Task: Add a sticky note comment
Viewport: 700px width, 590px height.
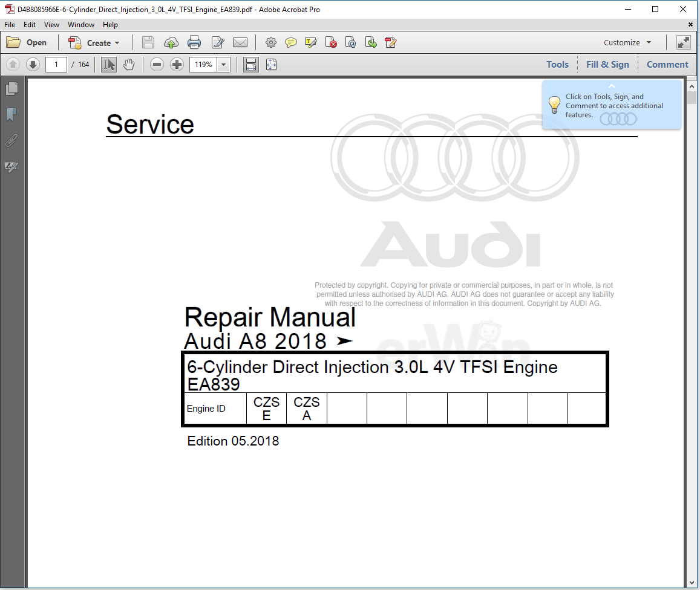Action: [290, 43]
